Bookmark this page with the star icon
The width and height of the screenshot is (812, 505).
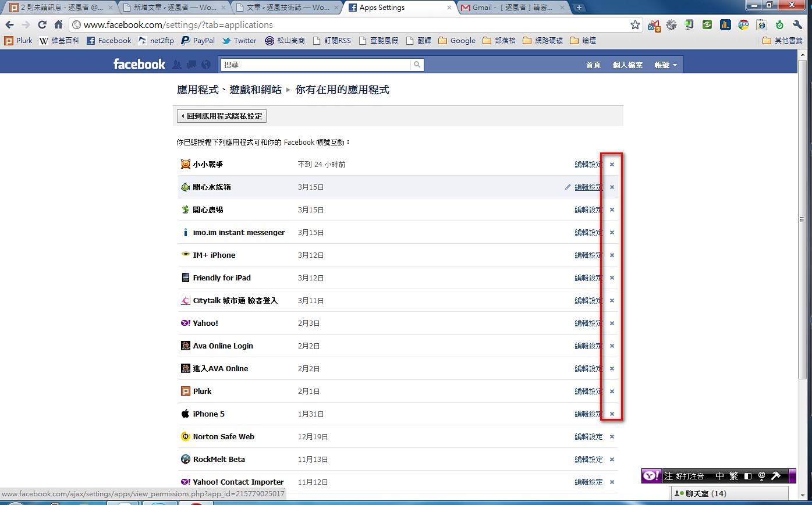[635, 25]
